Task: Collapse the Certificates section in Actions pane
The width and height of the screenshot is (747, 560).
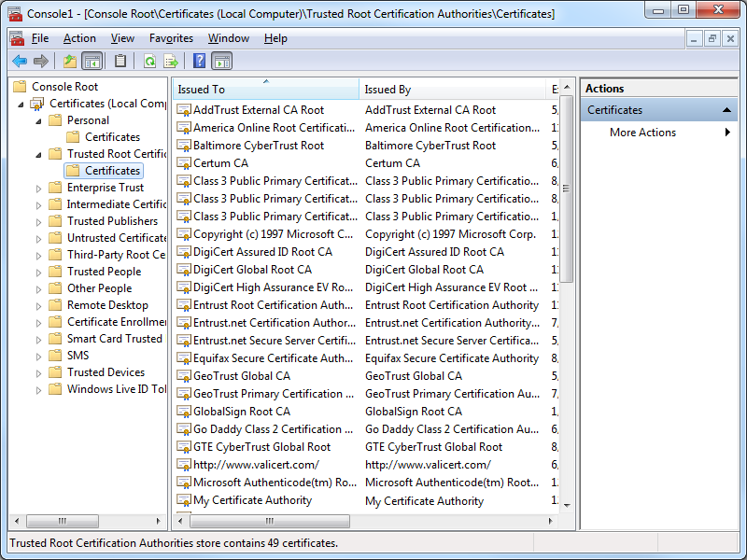Action: point(728,110)
